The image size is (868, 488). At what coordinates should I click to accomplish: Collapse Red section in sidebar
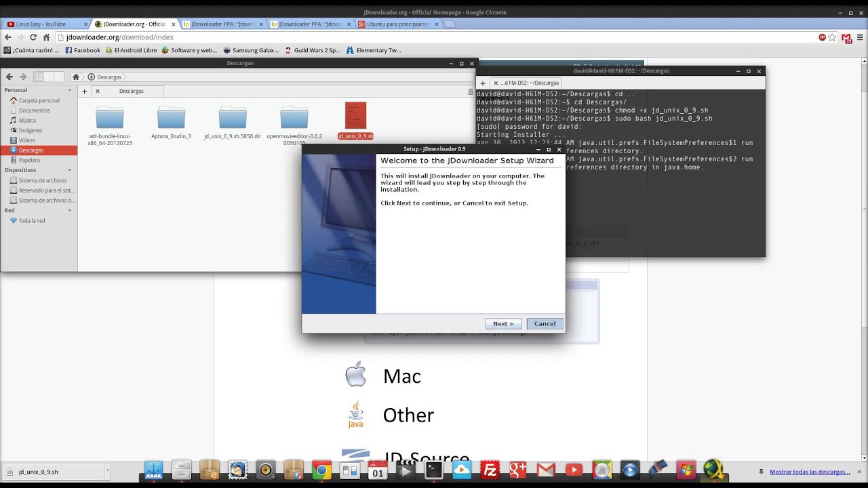coord(69,210)
